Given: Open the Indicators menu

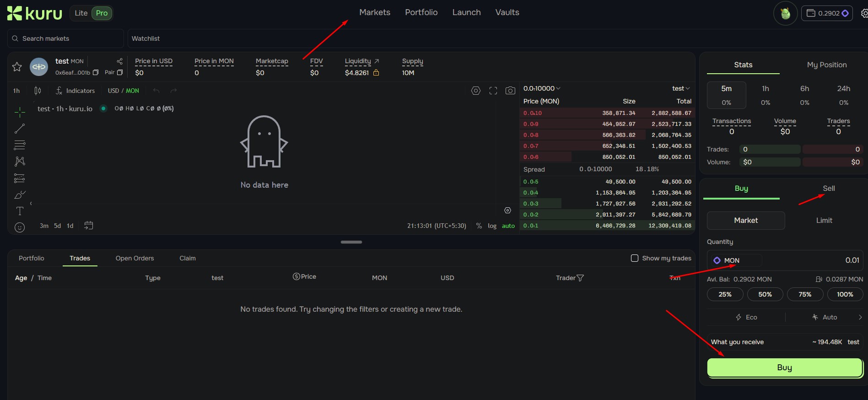Looking at the screenshot, I should (x=75, y=91).
